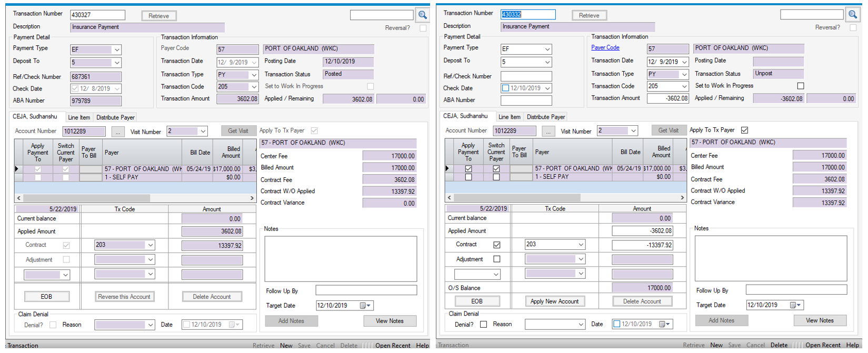Open Target Date calendar picker in the right window
Viewport: 868px width, 353px height.
[796, 305]
